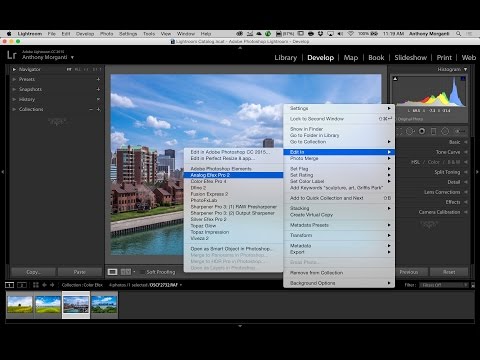
Task: Switch to the Library module
Action: (x=286, y=58)
